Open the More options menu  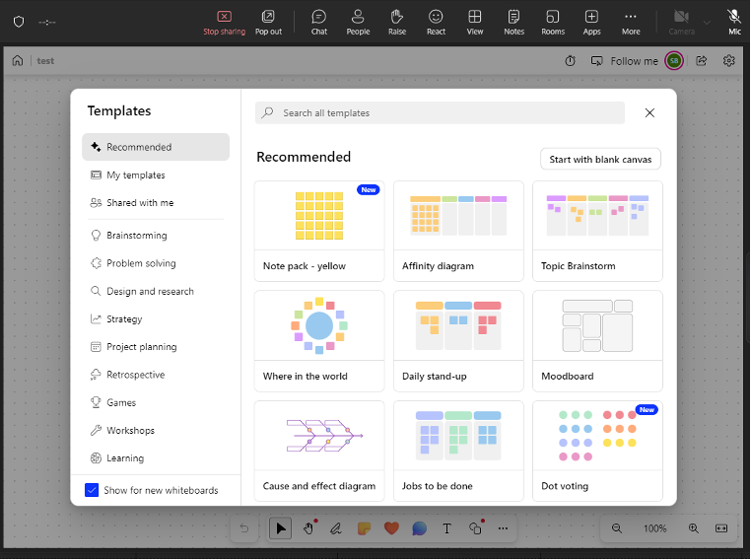click(631, 21)
